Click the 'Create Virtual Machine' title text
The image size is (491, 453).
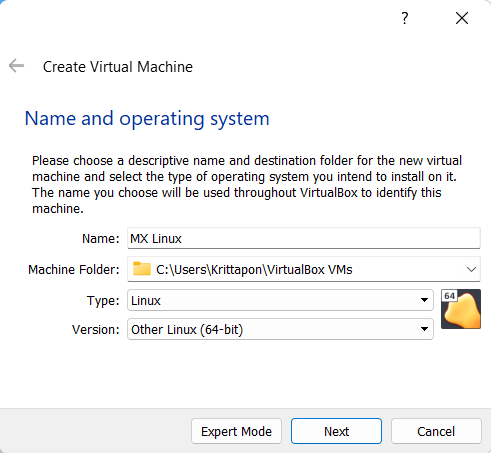click(x=118, y=67)
